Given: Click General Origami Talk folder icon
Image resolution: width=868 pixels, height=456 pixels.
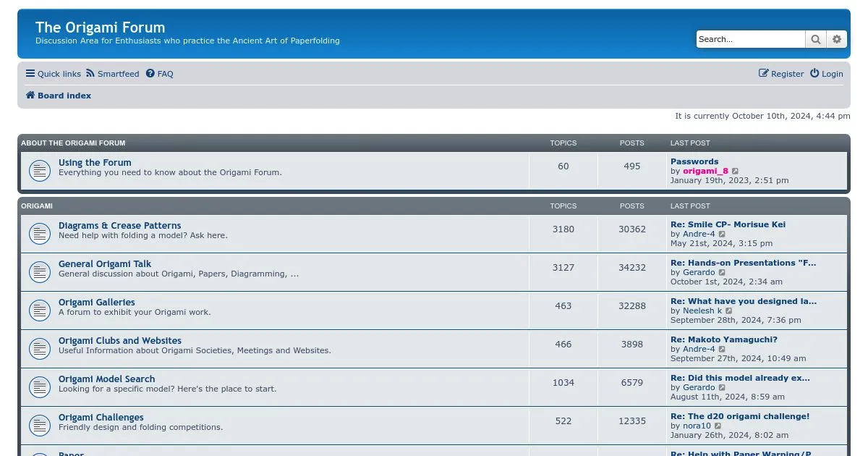Looking at the screenshot, I should [39, 272].
